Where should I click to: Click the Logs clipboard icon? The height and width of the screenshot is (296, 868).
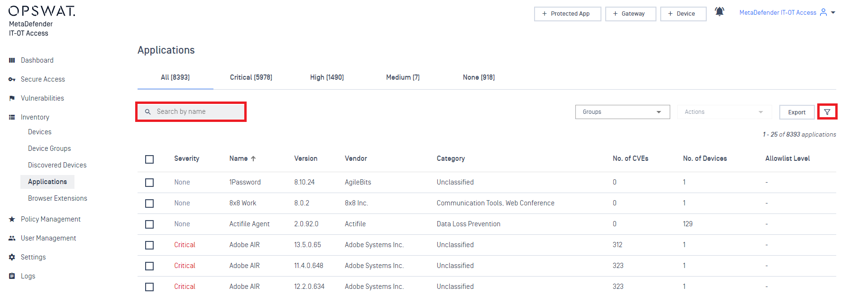[12, 276]
